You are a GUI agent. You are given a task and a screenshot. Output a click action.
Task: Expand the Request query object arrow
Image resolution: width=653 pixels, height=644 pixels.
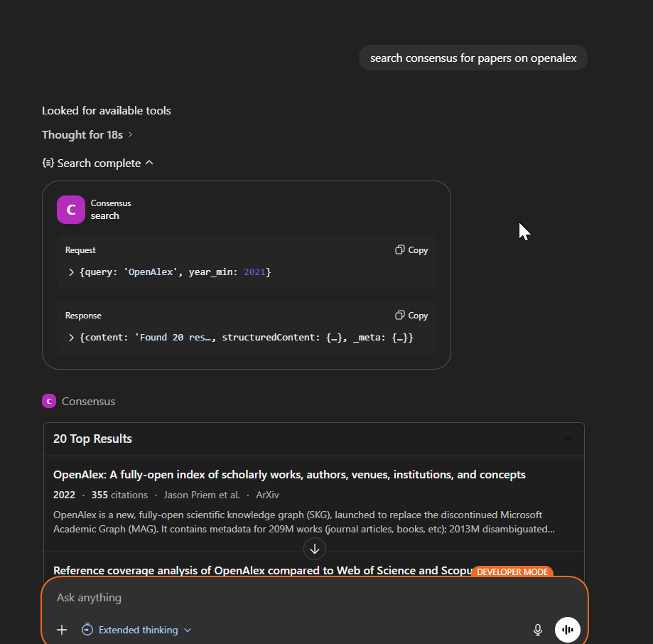[71, 272]
